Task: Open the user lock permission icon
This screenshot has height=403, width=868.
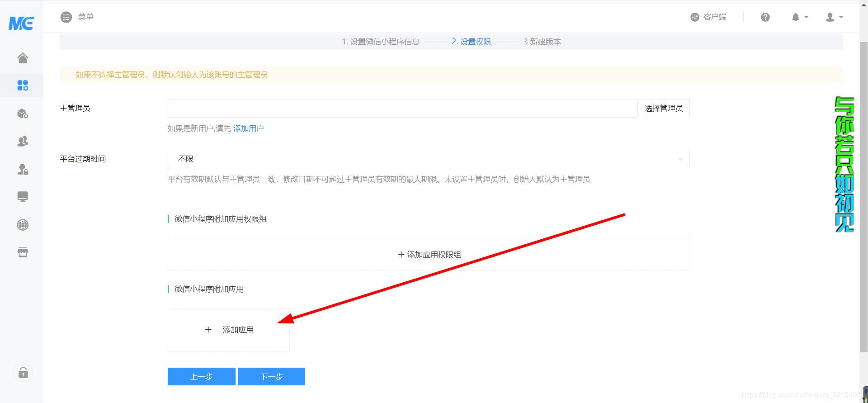Action: pyautogui.click(x=23, y=169)
